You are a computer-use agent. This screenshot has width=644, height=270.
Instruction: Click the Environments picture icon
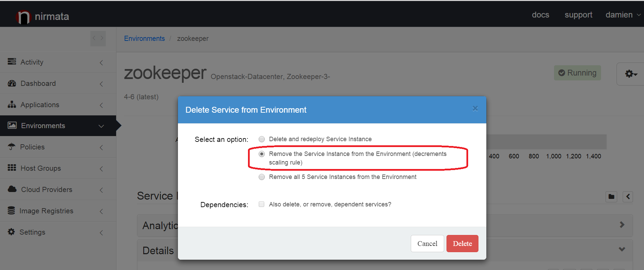(x=12, y=125)
